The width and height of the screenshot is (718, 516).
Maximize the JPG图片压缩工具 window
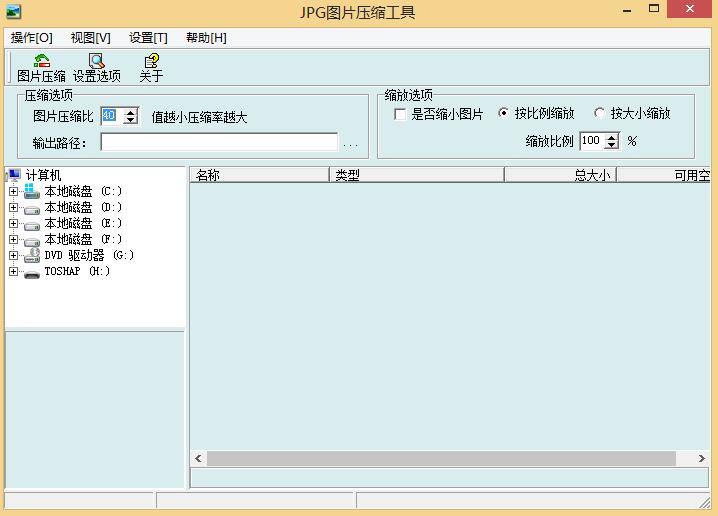click(x=654, y=9)
